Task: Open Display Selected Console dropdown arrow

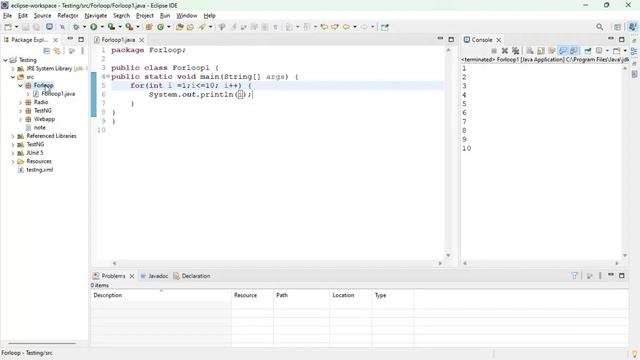Action: [x=607, y=51]
